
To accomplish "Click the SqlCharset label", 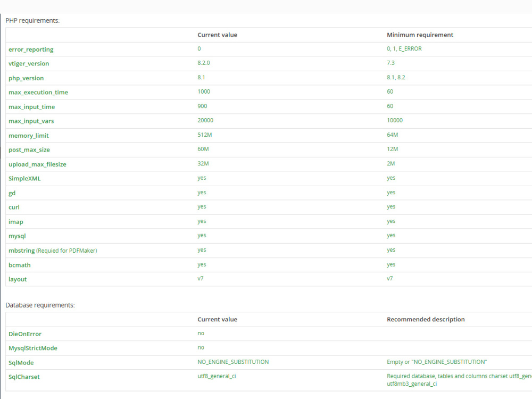I will point(24,377).
